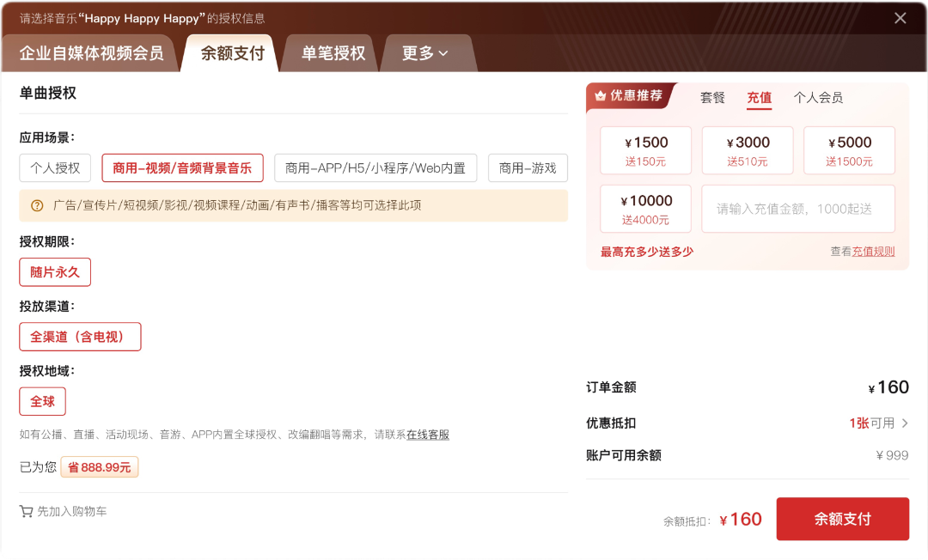Screen dimensions: 928x560
Task: Select the 套餐 tab
Action: click(712, 98)
